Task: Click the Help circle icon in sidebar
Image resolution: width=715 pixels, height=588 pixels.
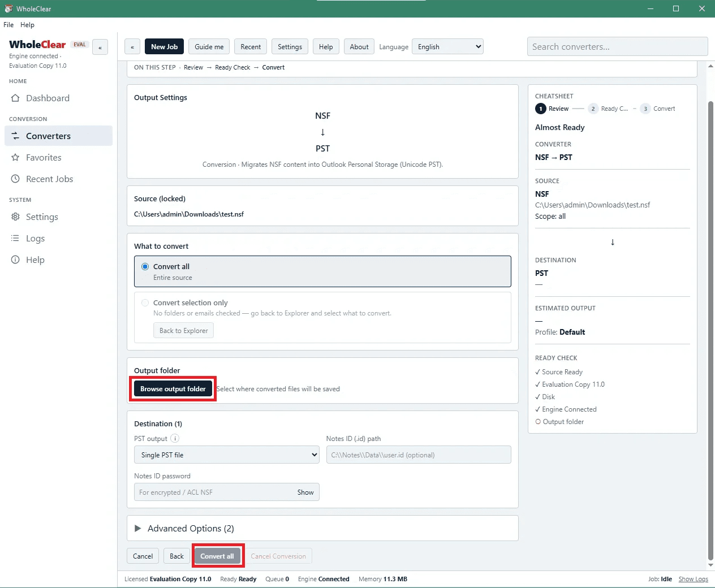Action: (x=15, y=260)
